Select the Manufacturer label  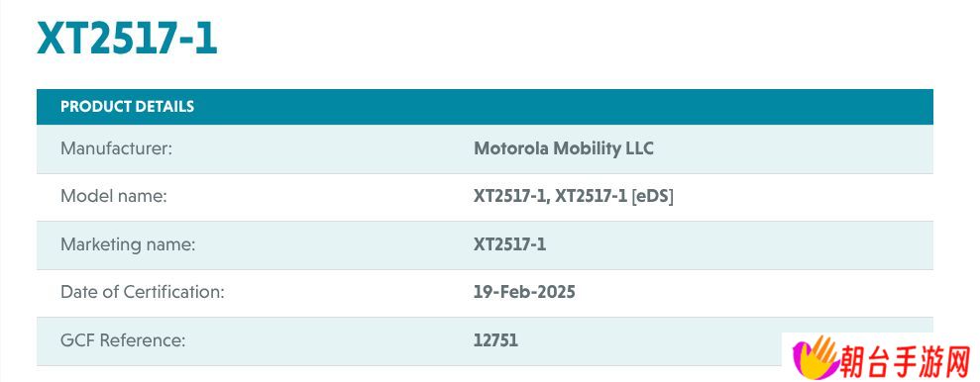[116, 148]
